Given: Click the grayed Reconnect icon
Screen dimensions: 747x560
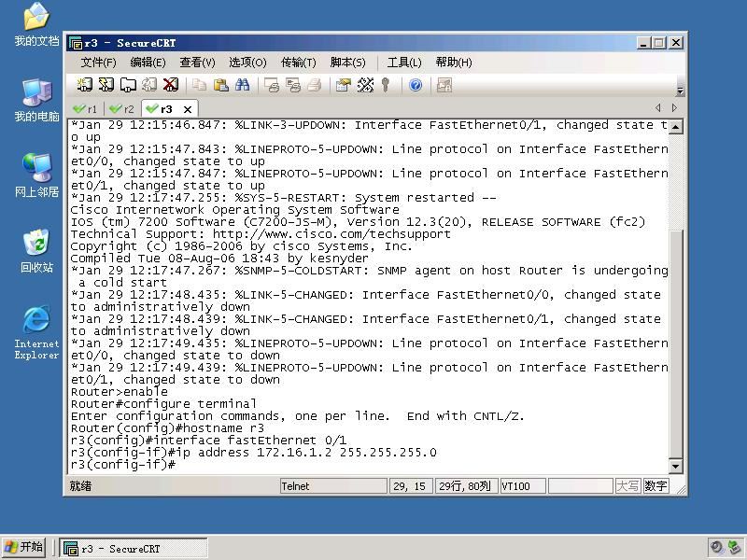Looking at the screenshot, I should (x=149, y=85).
